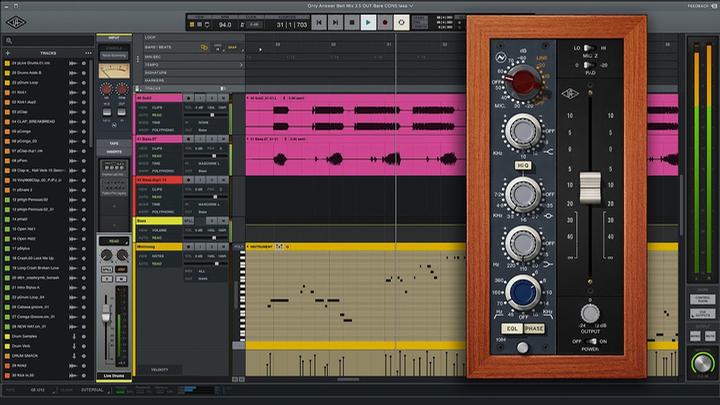Return transport to start
720x405 pixels.
click(319, 22)
